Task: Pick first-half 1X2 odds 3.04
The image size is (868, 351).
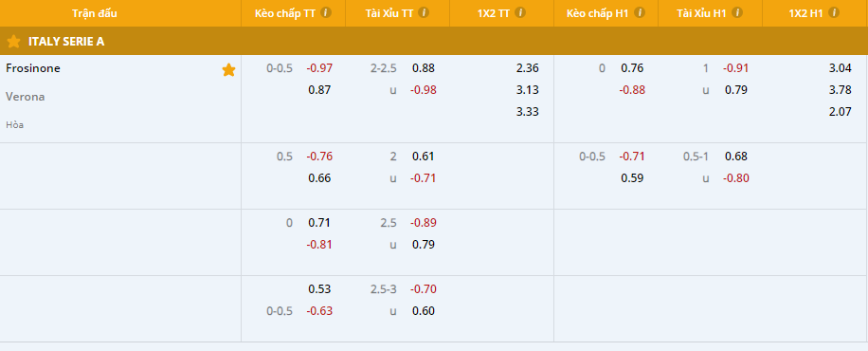Action: [x=840, y=68]
